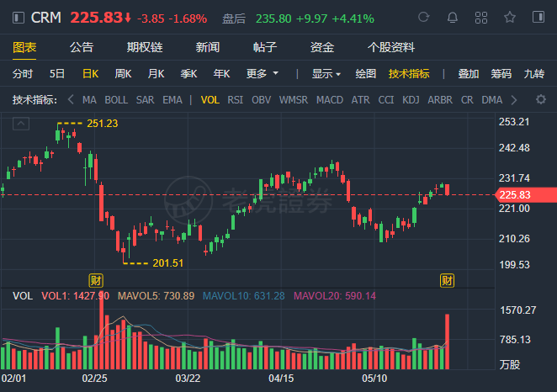Enable the EMA indicator

point(172,100)
